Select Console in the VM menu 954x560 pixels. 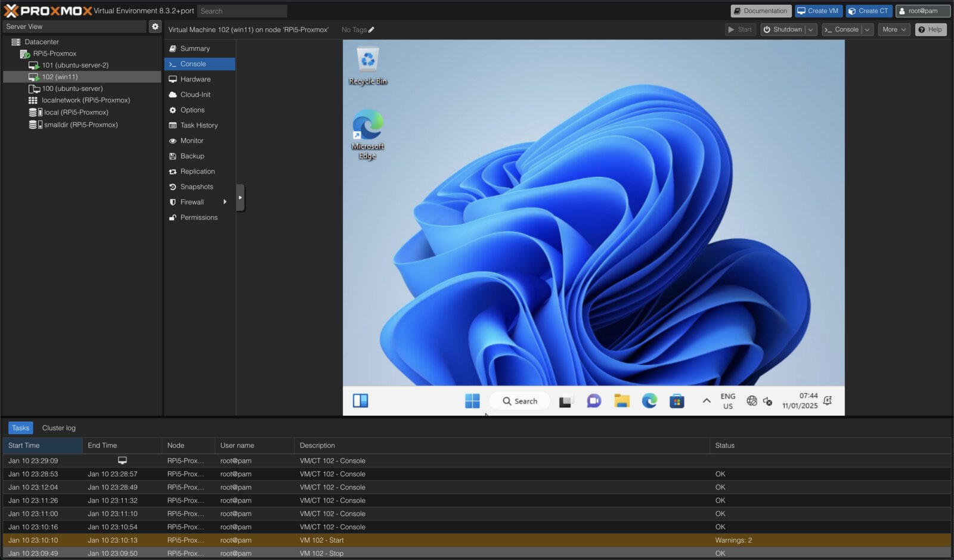[200, 64]
